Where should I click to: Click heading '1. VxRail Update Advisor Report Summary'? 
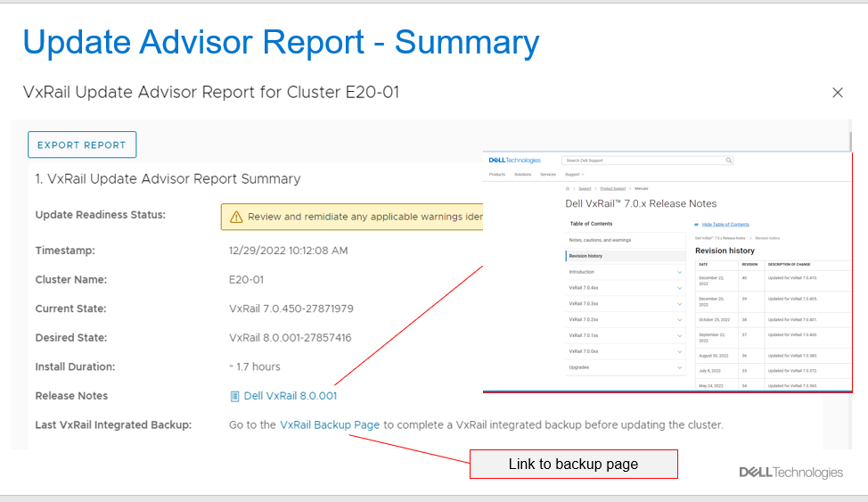pyautogui.click(x=168, y=179)
